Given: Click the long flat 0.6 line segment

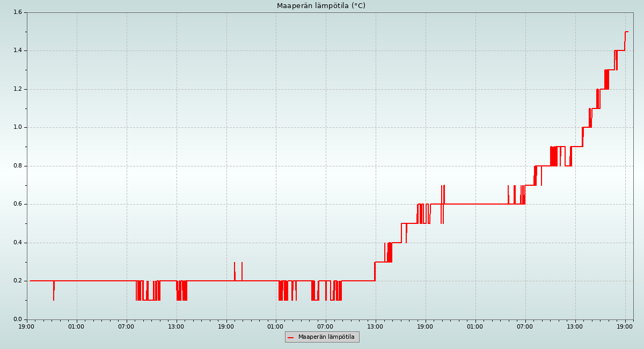Looking at the screenshot, I should [475, 204].
